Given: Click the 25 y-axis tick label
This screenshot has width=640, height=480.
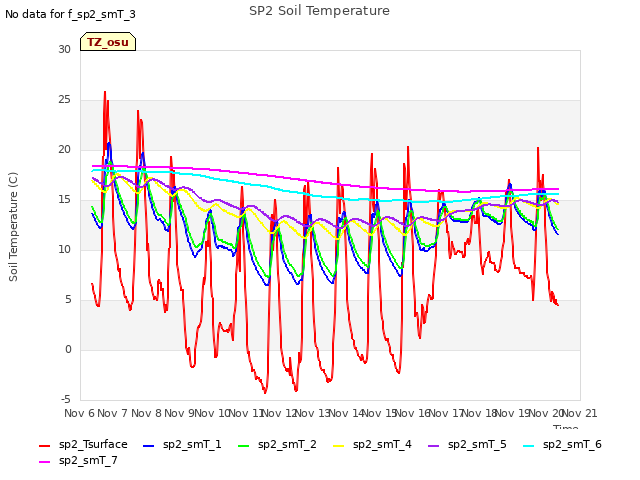Looking at the screenshot, I should 64,100.
